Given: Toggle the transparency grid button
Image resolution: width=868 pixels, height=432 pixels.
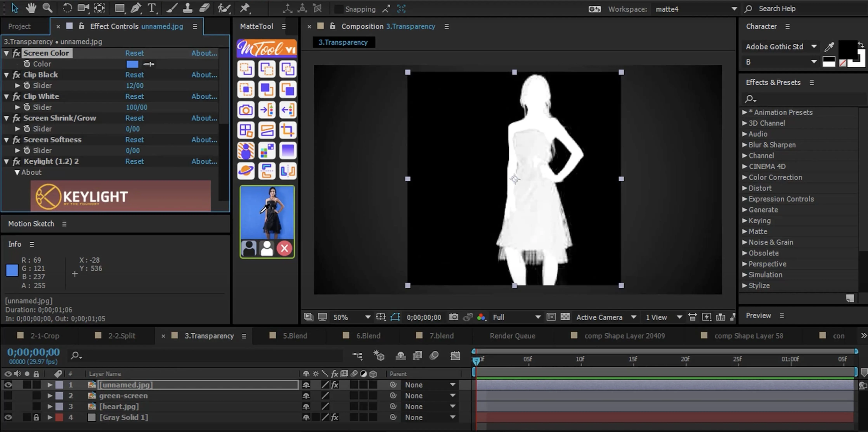Looking at the screenshot, I should click(x=565, y=317).
